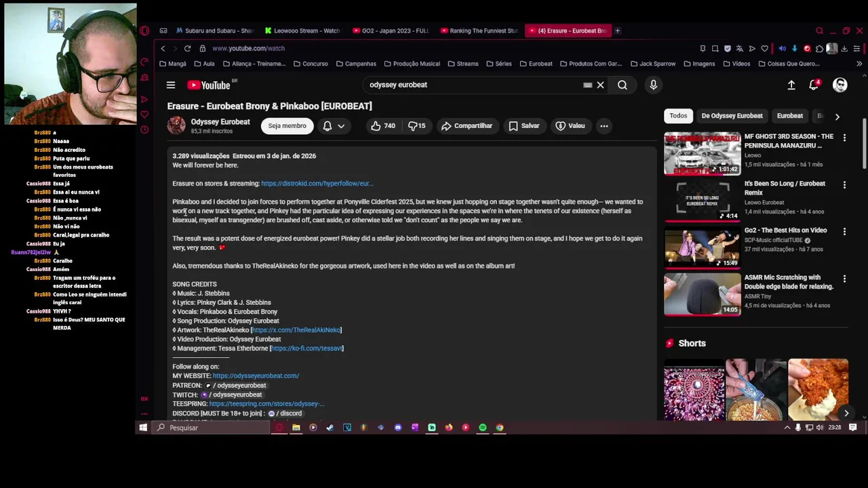The image size is (868, 488).
Task: Switch to Leowoo Stream tab
Action: 302,30
